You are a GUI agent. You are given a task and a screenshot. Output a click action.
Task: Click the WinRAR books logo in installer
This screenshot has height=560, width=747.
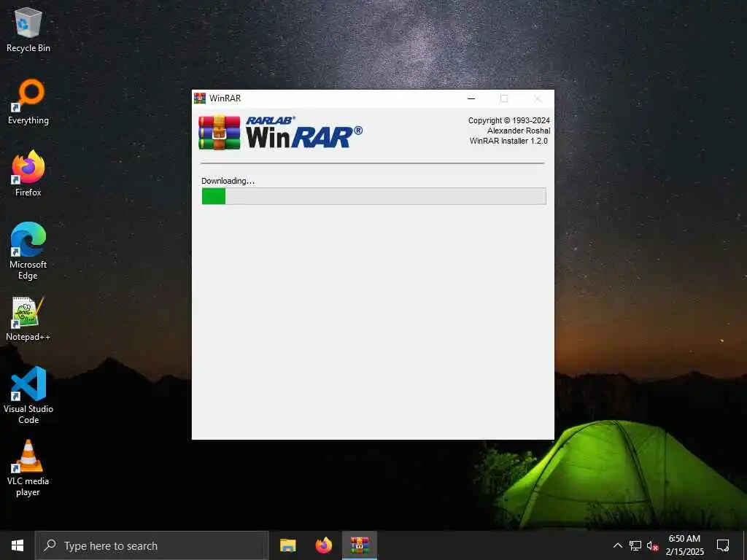219,133
